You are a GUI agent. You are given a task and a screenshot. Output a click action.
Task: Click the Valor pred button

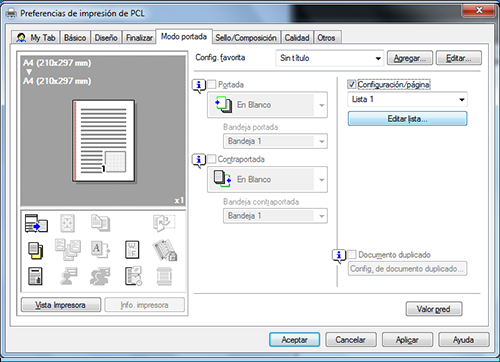tap(434, 309)
